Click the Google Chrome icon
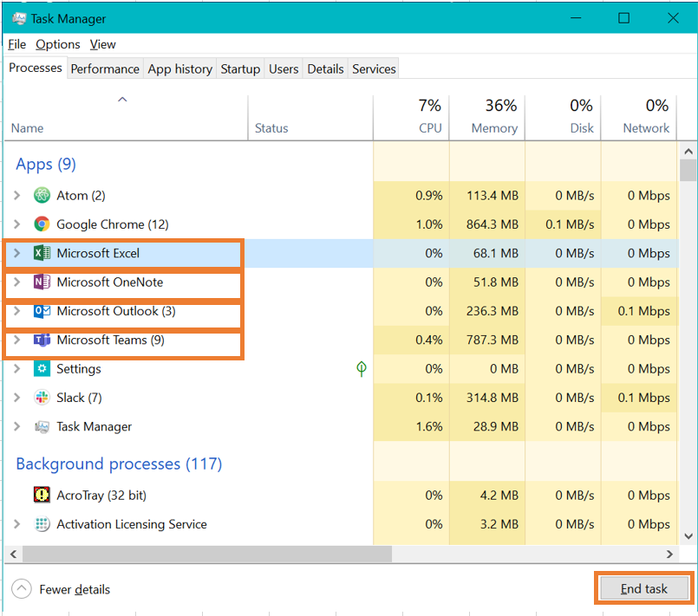The width and height of the screenshot is (698, 616). click(42, 224)
